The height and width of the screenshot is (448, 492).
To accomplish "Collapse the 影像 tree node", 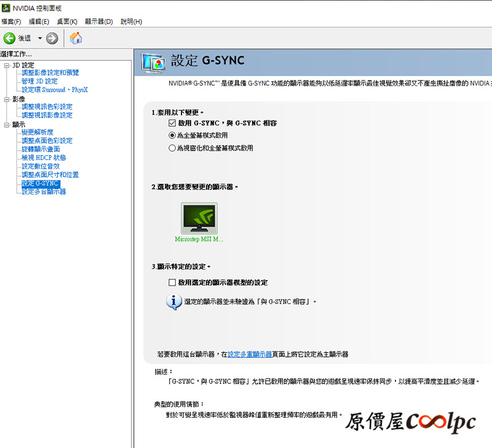I will [x=7, y=100].
